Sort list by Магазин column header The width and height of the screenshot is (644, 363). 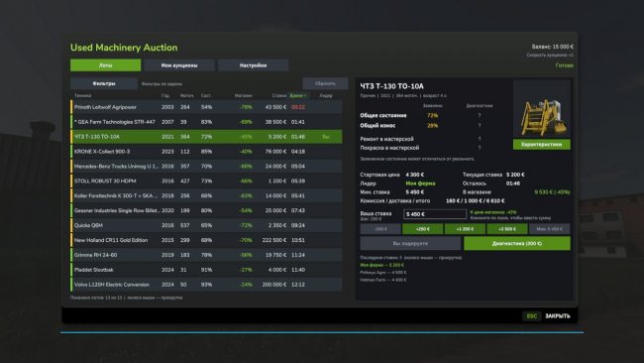click(x=243, y=95)
